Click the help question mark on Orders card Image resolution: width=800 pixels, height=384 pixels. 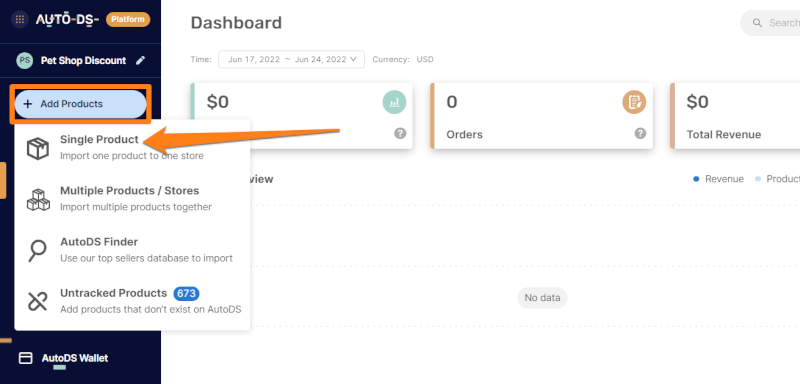click(640, 134)
